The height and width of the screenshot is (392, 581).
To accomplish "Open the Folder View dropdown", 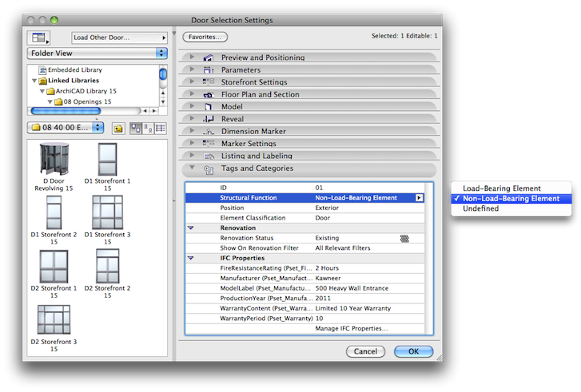I will click(x=97, y=53).
